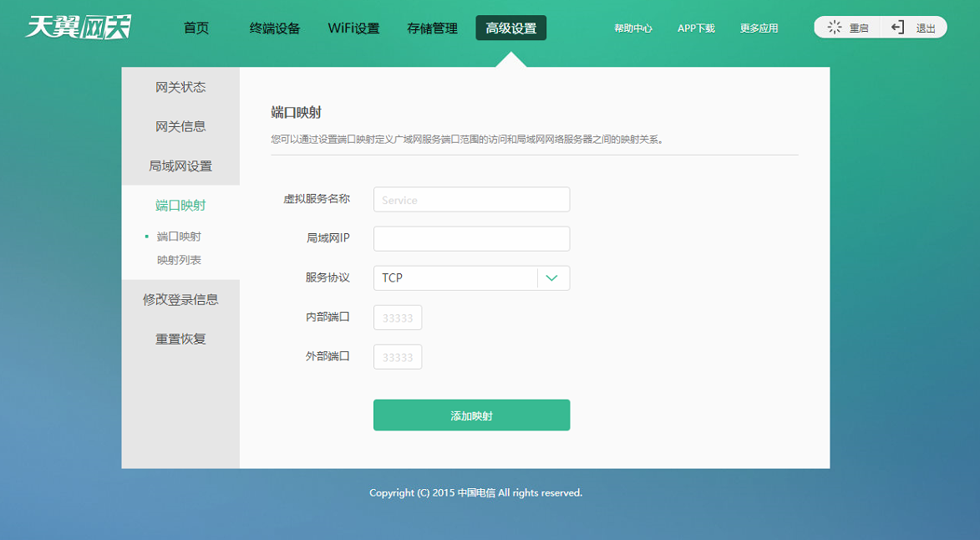Open 存储管理 tab

click(x=432, y=28)
